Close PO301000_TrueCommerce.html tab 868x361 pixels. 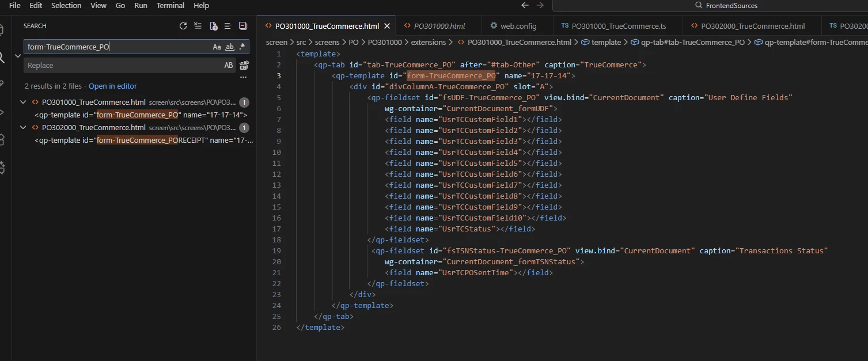pos(387,26)
